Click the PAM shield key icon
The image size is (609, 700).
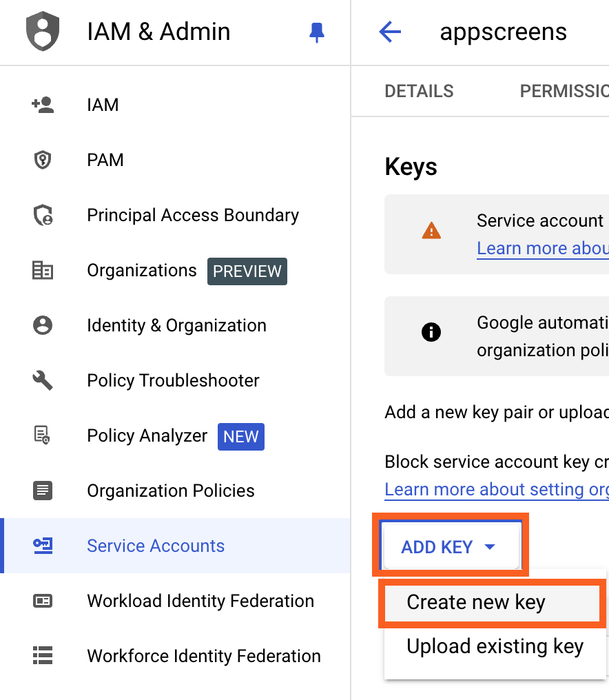(43, 160)
